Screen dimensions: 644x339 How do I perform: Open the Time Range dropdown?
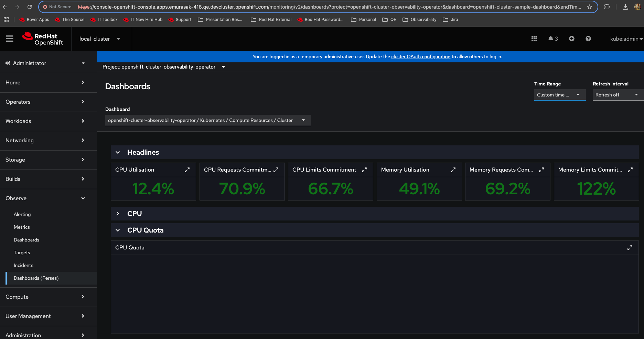559,95
